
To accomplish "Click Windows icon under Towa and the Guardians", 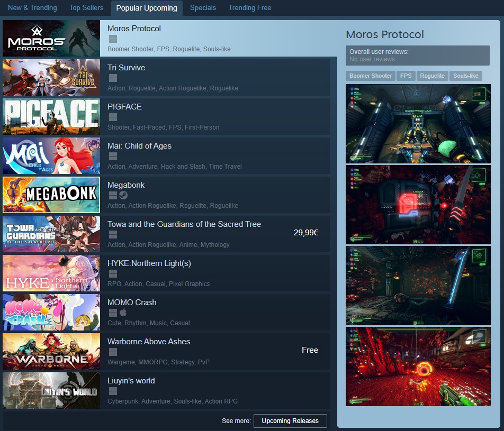I will click(113, 234).
